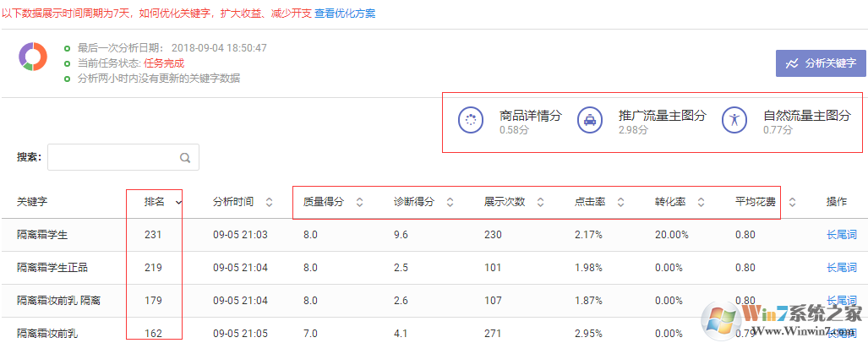Click the 关键字 column header

[32, 202]
